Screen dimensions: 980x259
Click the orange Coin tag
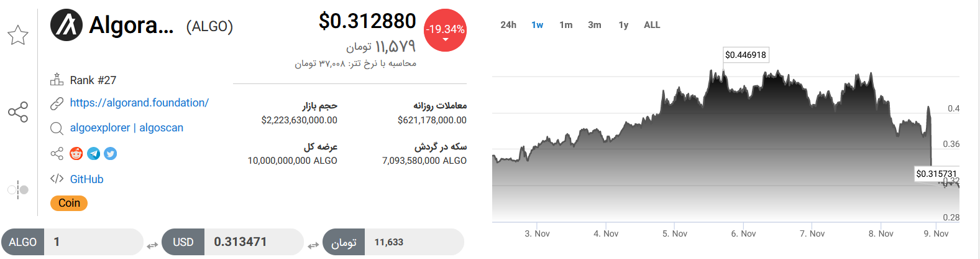69,203
